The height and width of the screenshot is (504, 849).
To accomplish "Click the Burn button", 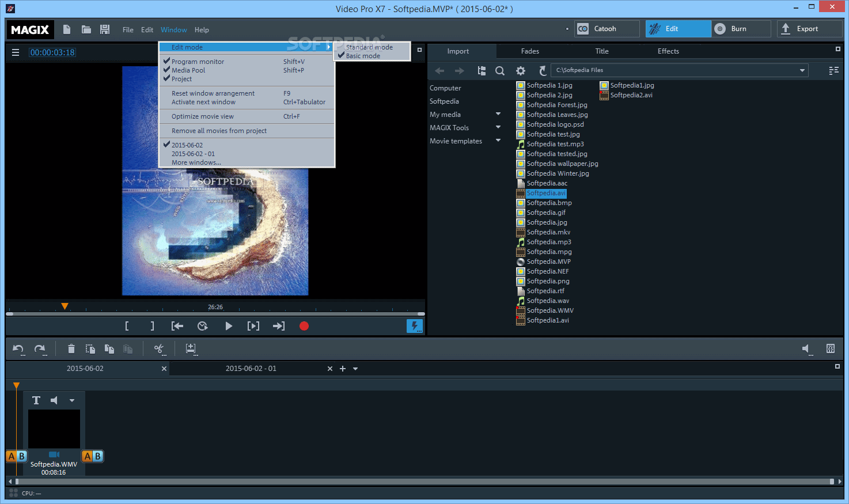I will click(741, 29).
